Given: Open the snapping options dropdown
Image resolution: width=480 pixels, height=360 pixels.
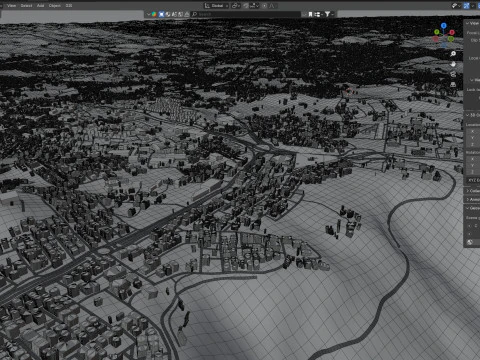Looking at the screenshot, I should 254,6.
